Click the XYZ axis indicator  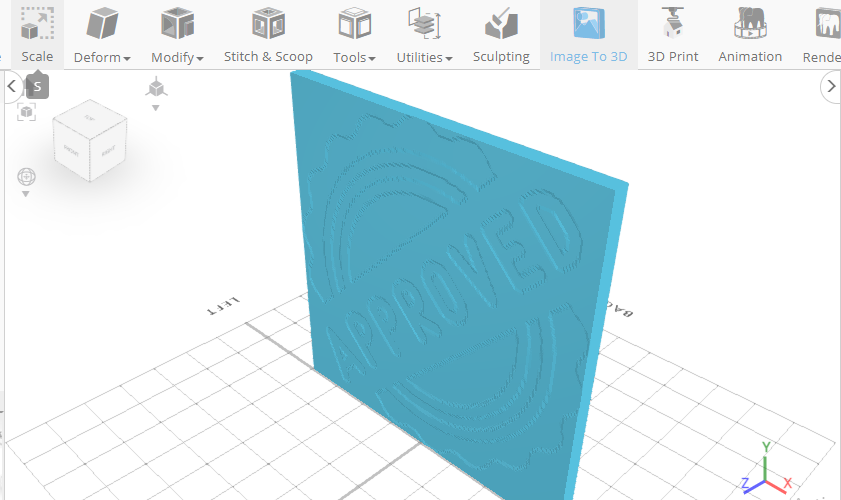click(x=766, y=468)
